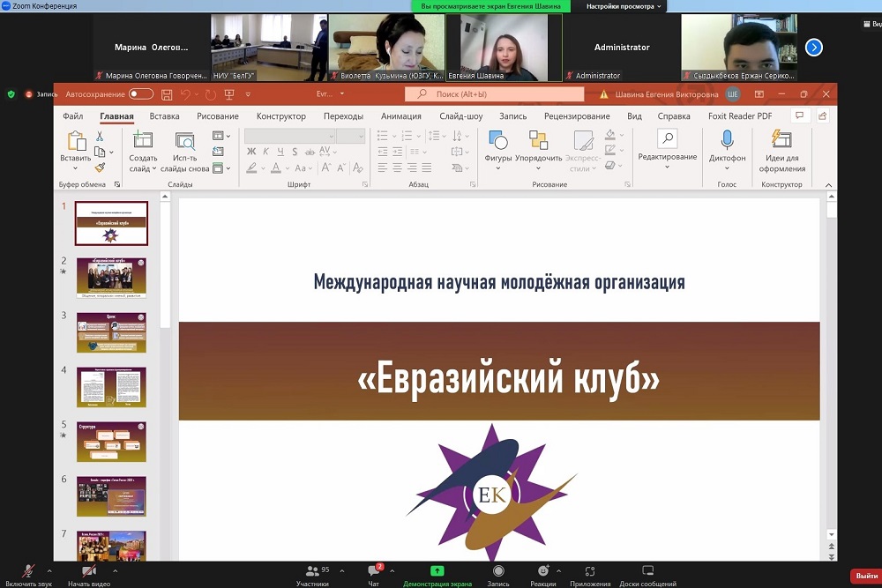This screenshot has height=588, width=882.
Task: Toggle the Автосохранение switch
Action: point(140,94)
